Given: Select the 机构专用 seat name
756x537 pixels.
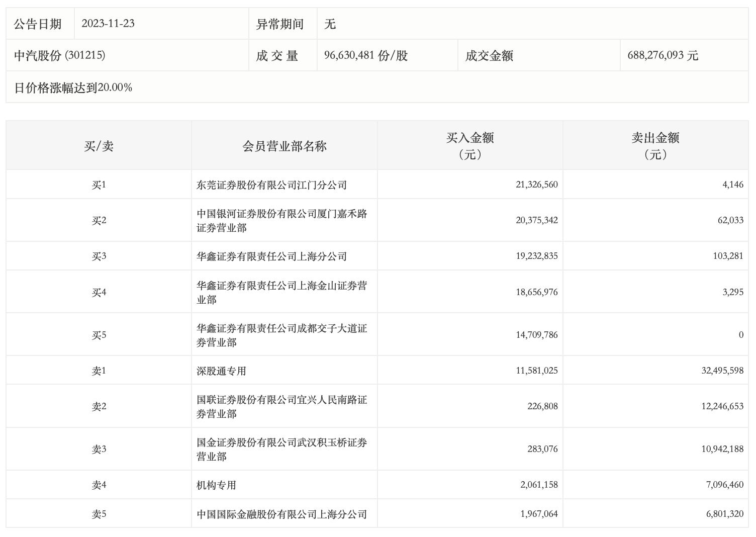Looking at the screenshot, I should click(x=216, y=485).
